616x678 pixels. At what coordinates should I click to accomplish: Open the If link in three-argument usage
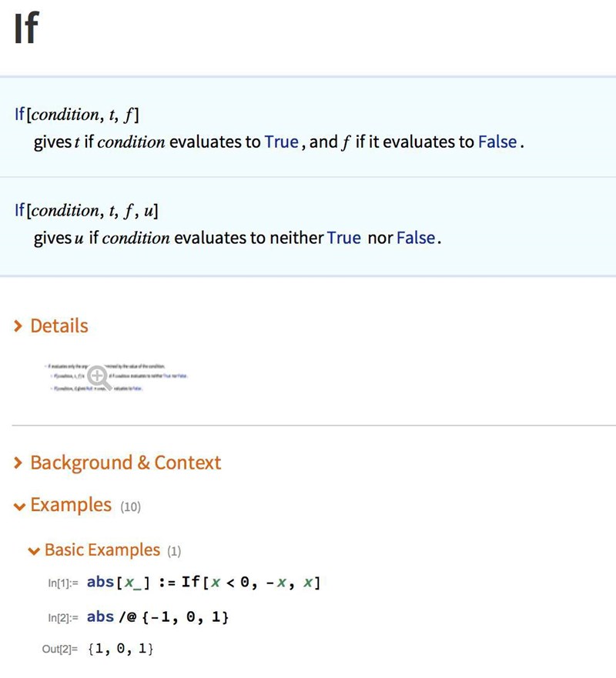click(x=19, y=115)
